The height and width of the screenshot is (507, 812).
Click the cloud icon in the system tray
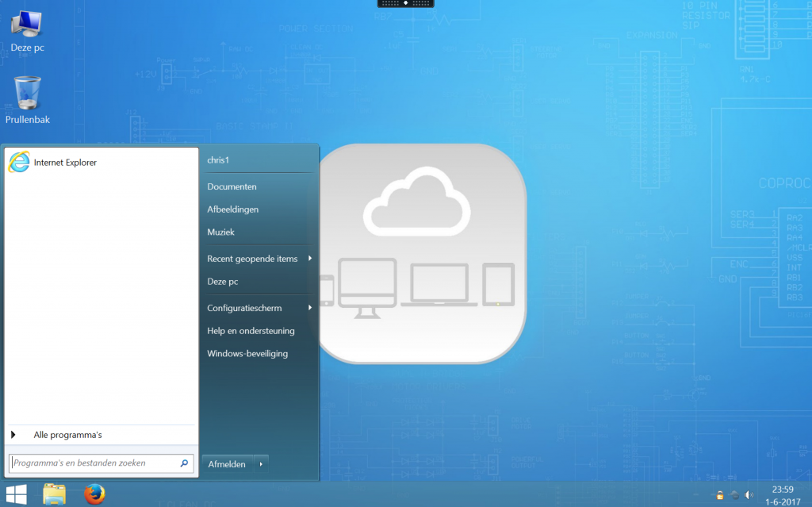734,495
